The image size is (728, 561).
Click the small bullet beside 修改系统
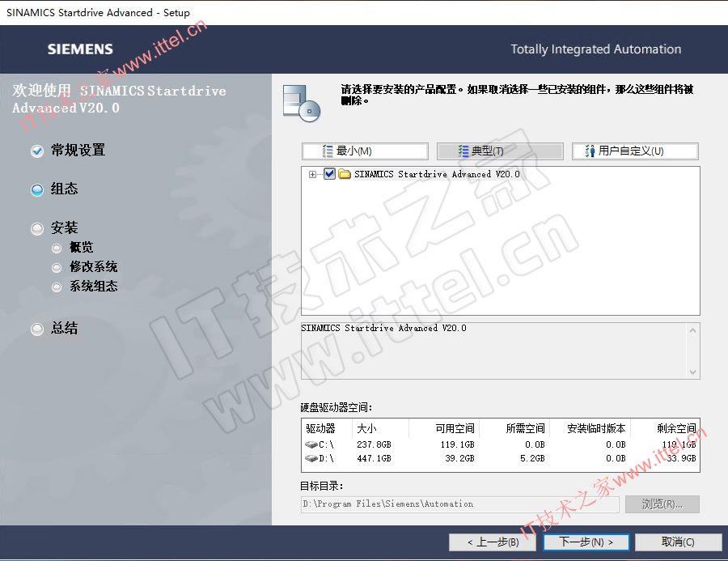57,268
